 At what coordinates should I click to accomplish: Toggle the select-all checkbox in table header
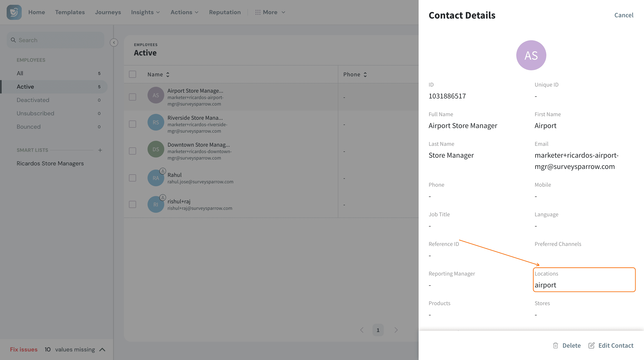point(133,74)
